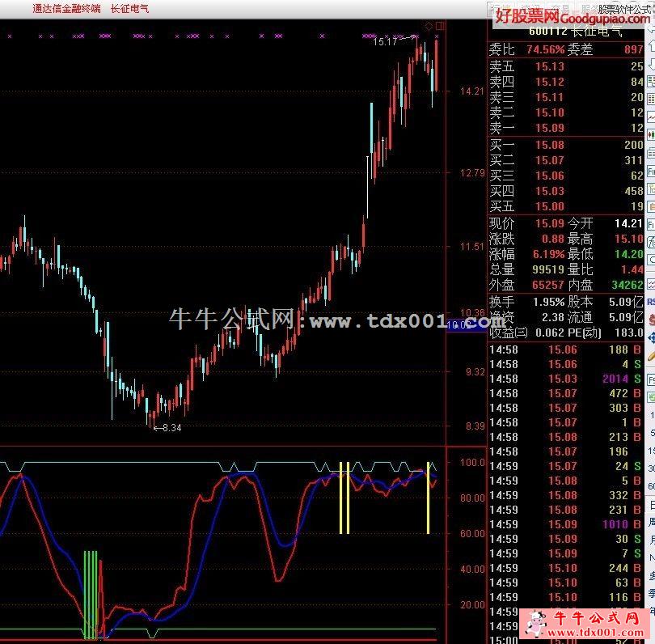Click the diamond marker icon above the chart
The height and width of the screenshot is (644, 655).
(x=429, y=26)
